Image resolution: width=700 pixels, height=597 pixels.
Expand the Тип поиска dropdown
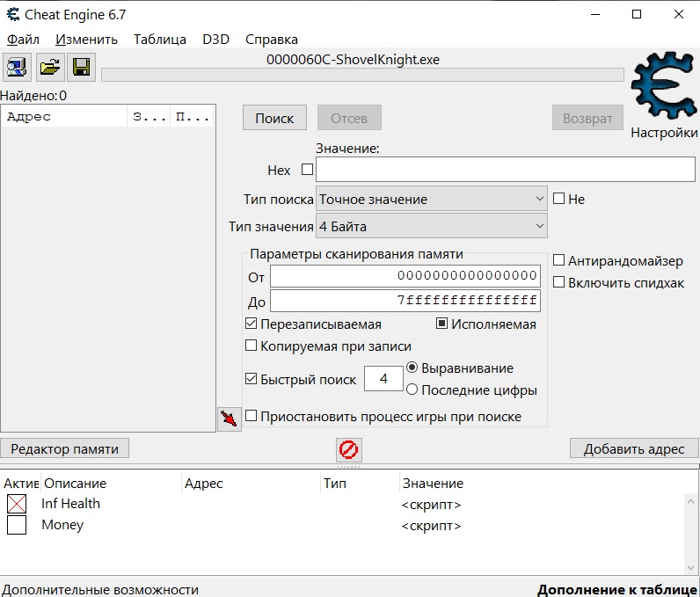pyautogui.click(x=431, y=199)
